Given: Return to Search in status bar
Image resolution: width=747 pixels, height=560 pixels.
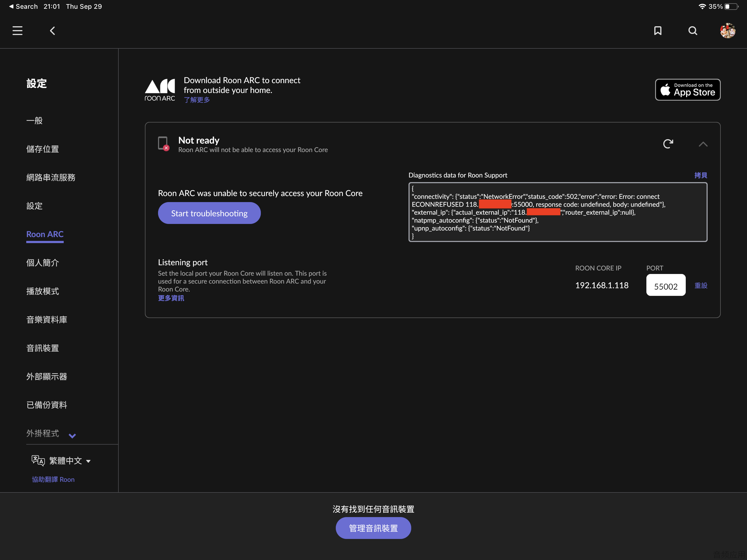Looking at the screenshot, I should [23, 6].
